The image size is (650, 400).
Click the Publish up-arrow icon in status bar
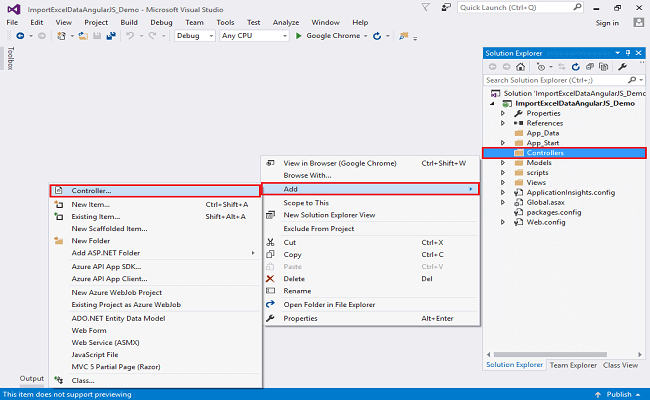coord(598,395)
